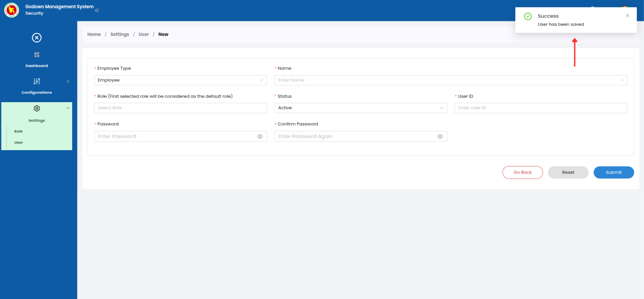This screenshot has height=299, width=644.
Task: Show Password with the eye icon
Action: coord(260,136)
